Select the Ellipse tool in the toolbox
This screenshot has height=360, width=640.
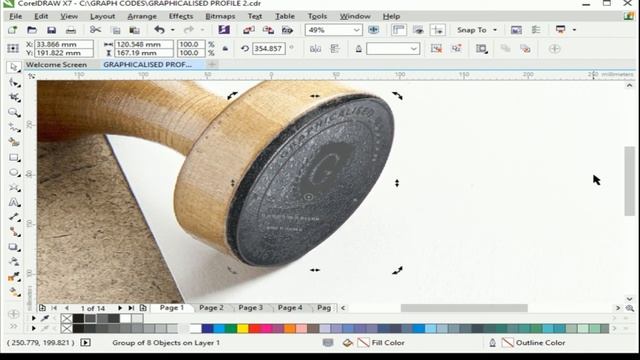(x=14, y=173)
